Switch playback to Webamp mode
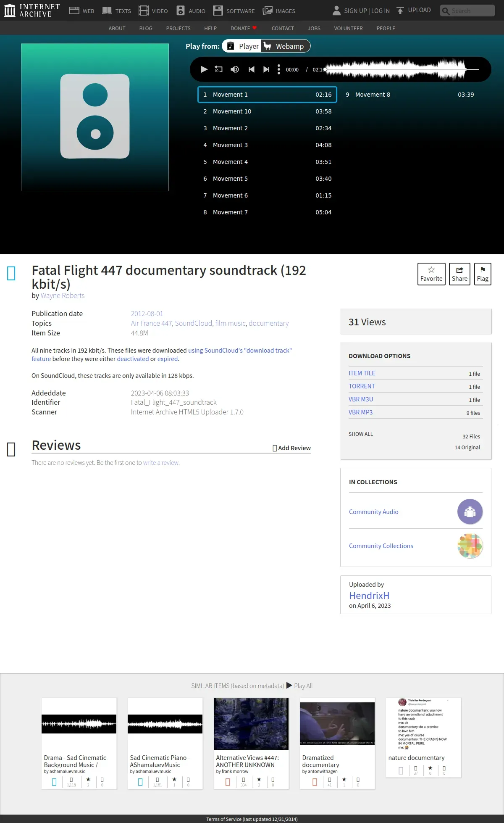504x823 pixels. pyautogui.click(x=286, y=46)
